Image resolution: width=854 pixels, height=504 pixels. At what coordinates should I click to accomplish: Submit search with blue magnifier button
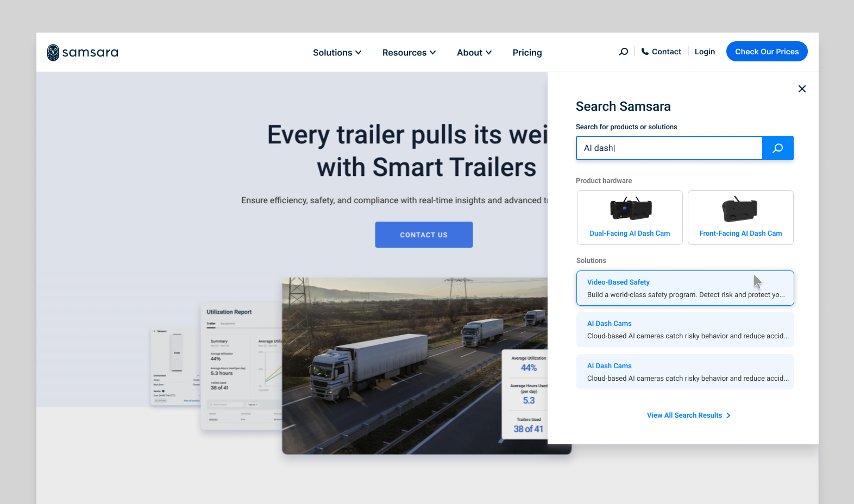(778, 148)
